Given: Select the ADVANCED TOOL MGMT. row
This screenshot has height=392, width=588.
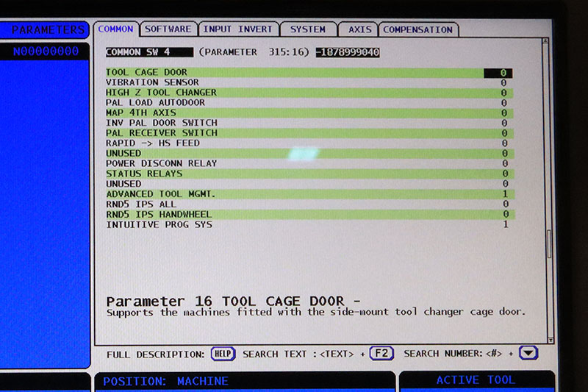Looking at the screenshot, I should (309, 194).
